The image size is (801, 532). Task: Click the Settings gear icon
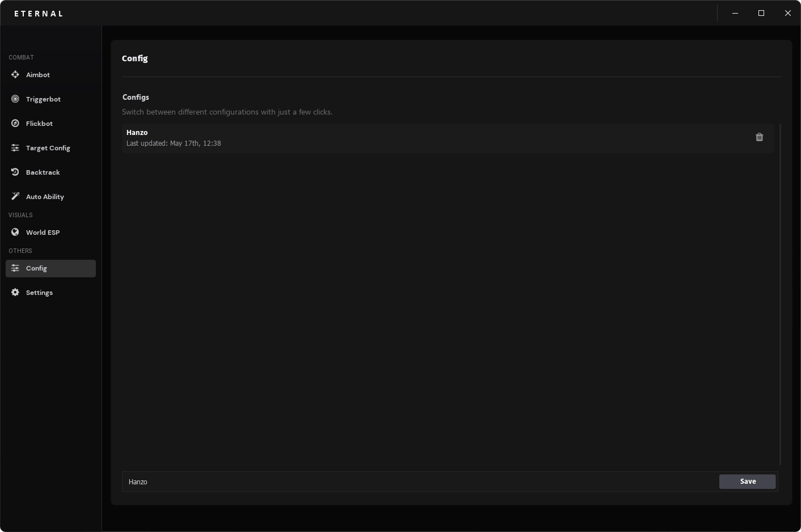click(x=15, y=293)
